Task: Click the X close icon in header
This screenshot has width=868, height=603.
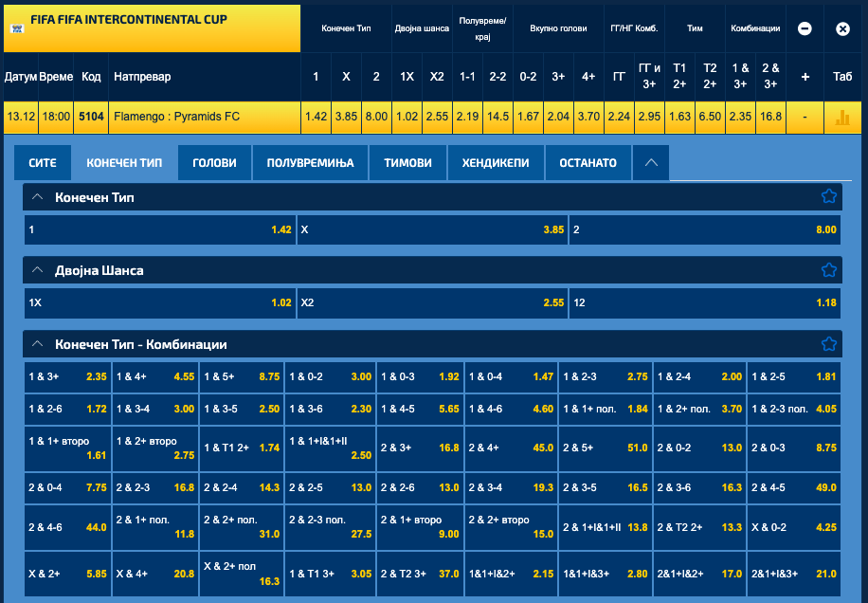Action: (x=842, y=28)
